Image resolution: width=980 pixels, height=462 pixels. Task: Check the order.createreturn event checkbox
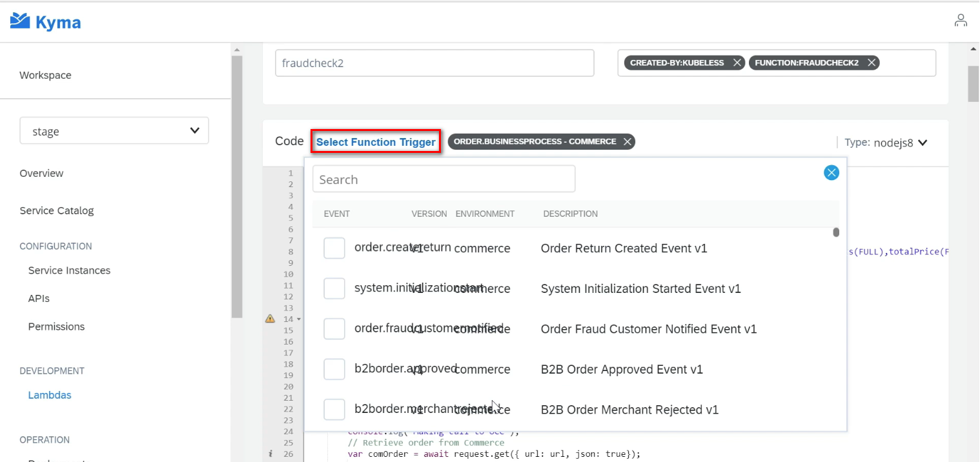click(x=334, y=248)
